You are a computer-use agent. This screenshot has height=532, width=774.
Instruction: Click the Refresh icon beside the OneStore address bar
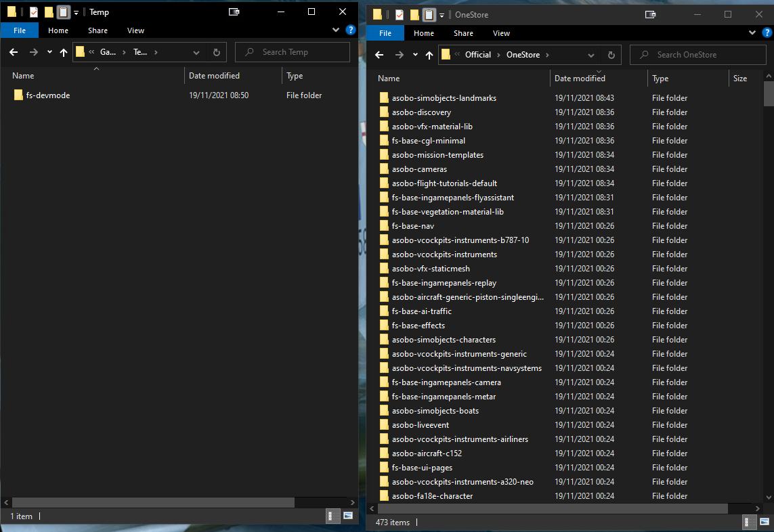[x=611, y=55]
